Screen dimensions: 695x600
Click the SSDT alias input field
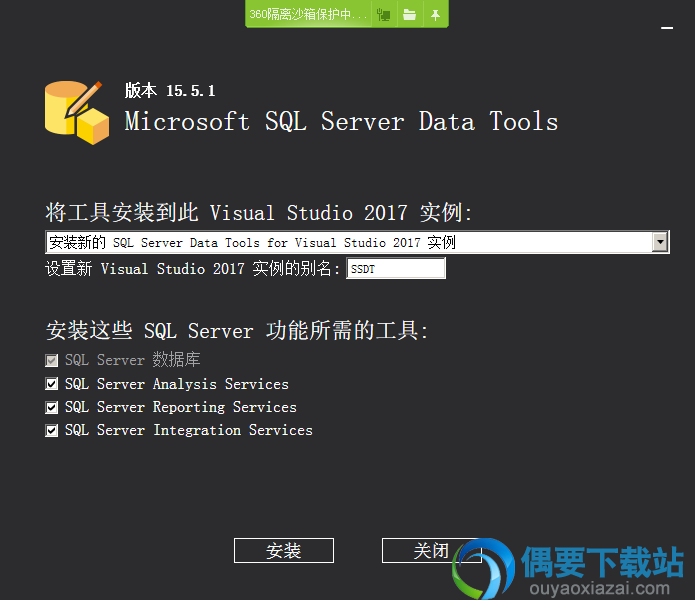pyautogui.click(x=396, y=269)
